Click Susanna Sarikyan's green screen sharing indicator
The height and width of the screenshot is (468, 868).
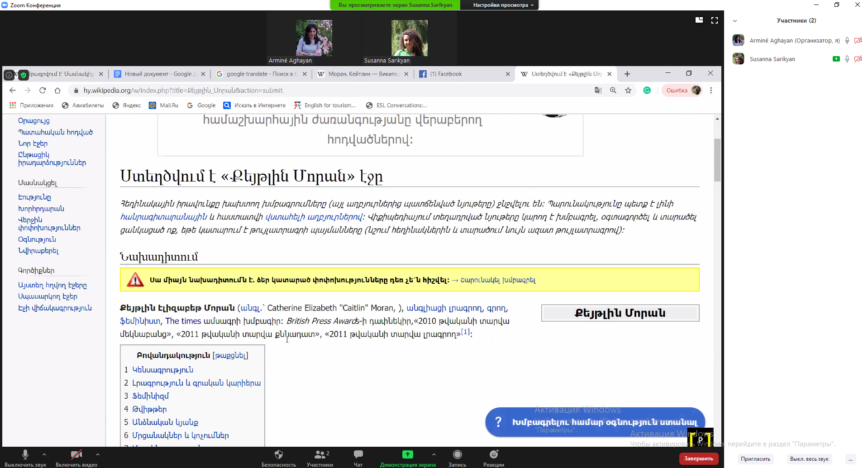point(836,59)
